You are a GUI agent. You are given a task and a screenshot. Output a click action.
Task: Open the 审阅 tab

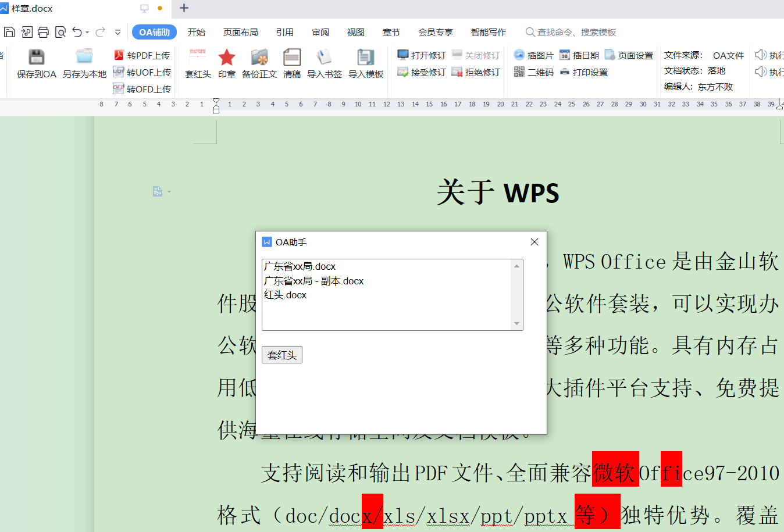point(320,32)
